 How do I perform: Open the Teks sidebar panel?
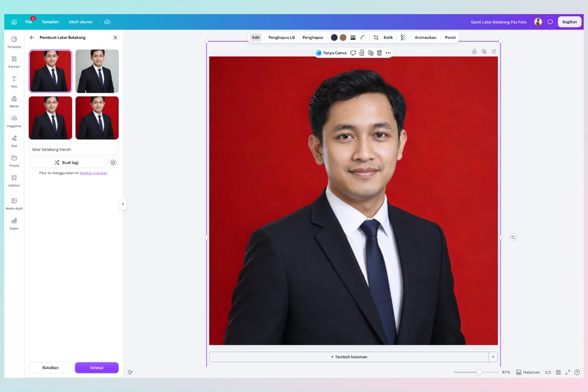[x=14, y=82]
